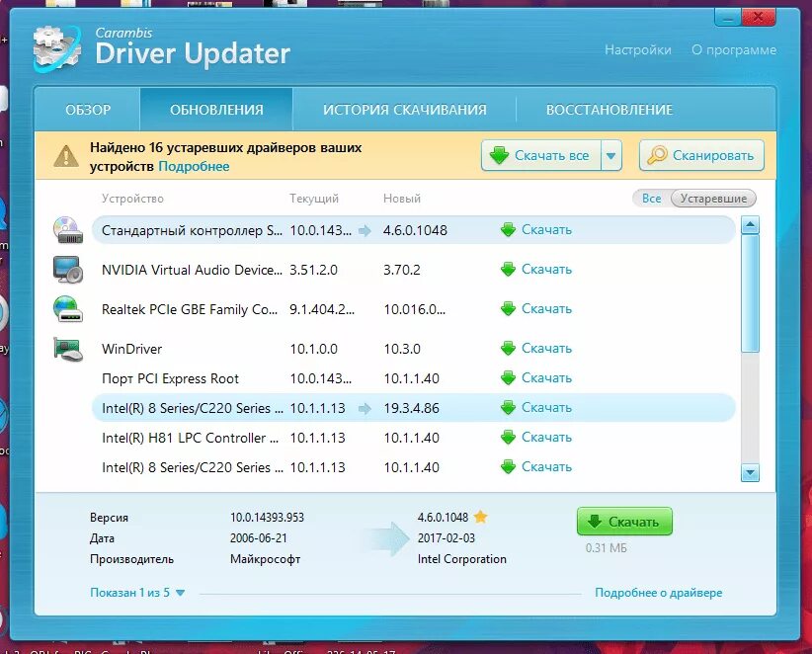The width and height of the screenshot is (812, 654).
Task: Click green download arrow in Стандартный контроллер row
Action: (508, 230)
